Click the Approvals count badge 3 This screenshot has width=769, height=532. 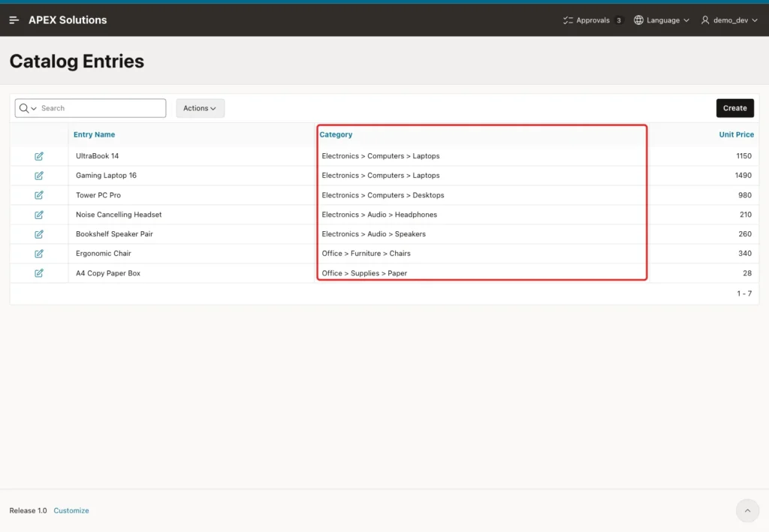[x=619, y=20]
